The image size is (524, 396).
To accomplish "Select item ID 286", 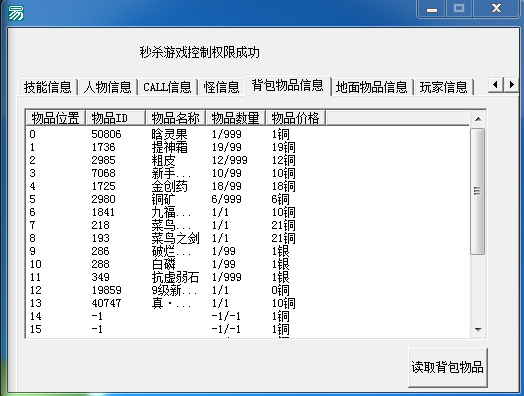I will [x=100, y=252].
